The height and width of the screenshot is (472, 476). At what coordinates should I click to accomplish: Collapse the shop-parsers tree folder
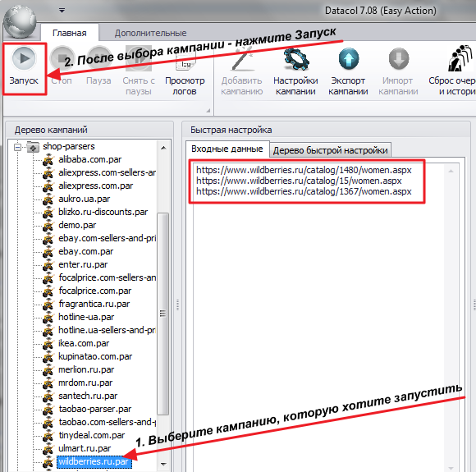[x=17, y=147]
